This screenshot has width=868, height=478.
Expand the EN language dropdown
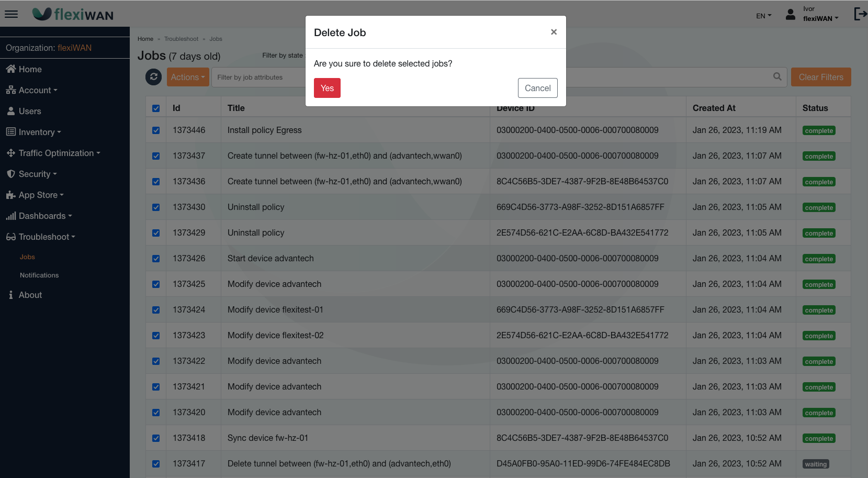(x=763, y=16)
